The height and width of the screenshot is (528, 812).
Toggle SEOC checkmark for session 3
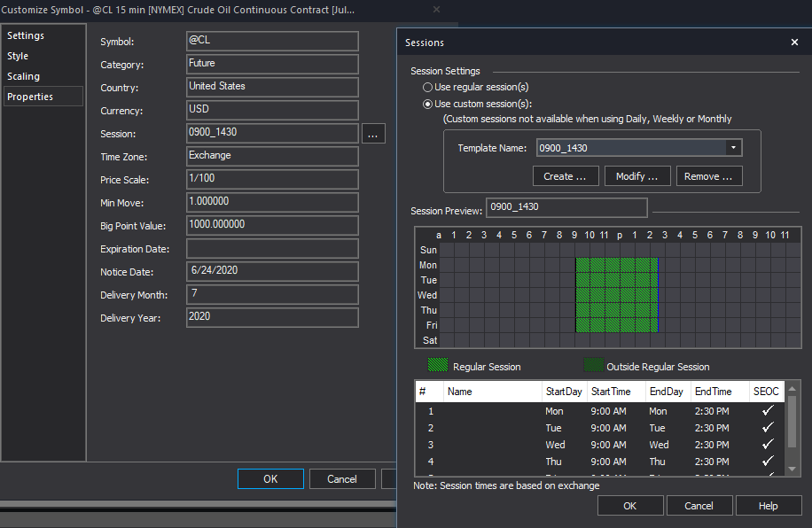coord(768,445)
